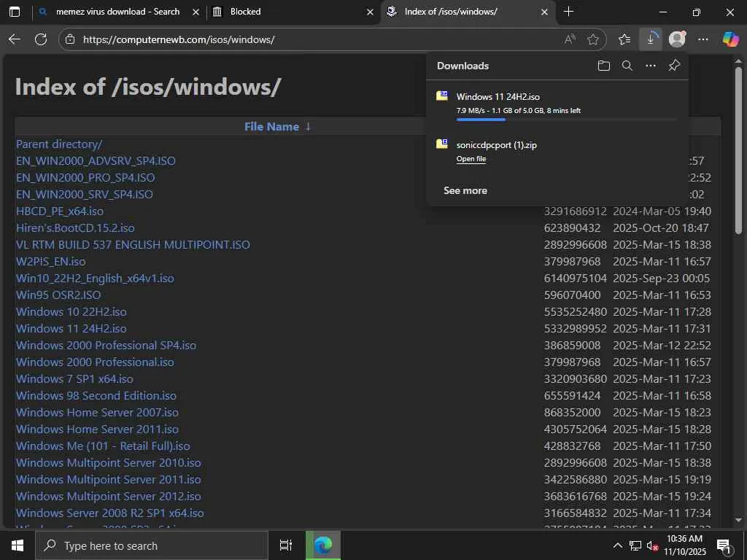This screenshot has height=560, width=747.
Task: Open the profile avatar menu
Action: pos(677,39)
